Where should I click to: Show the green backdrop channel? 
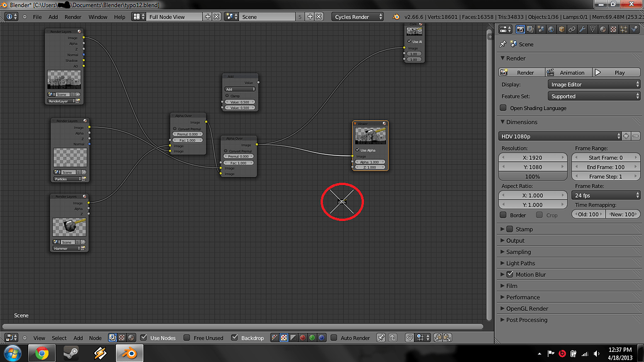[312, 337]
